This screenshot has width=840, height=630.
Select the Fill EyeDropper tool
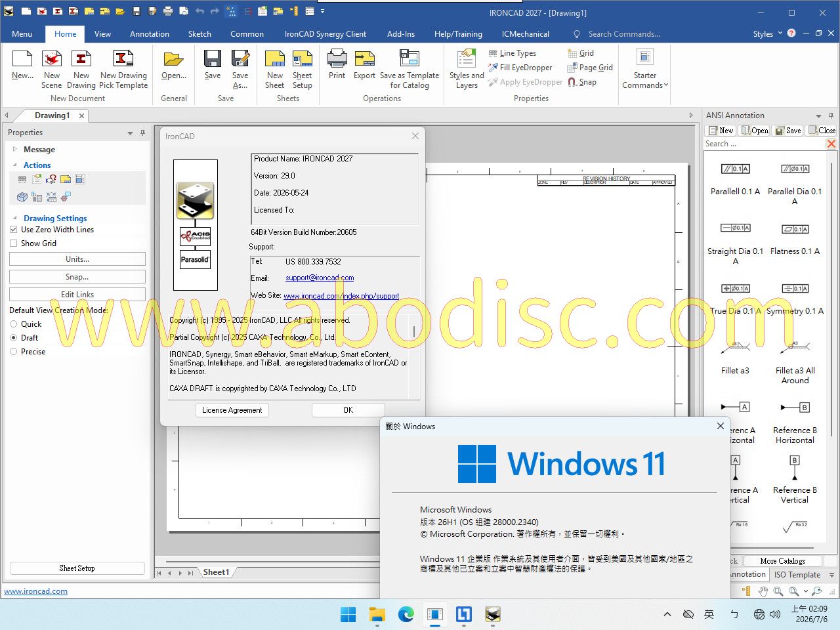point(520,68)
